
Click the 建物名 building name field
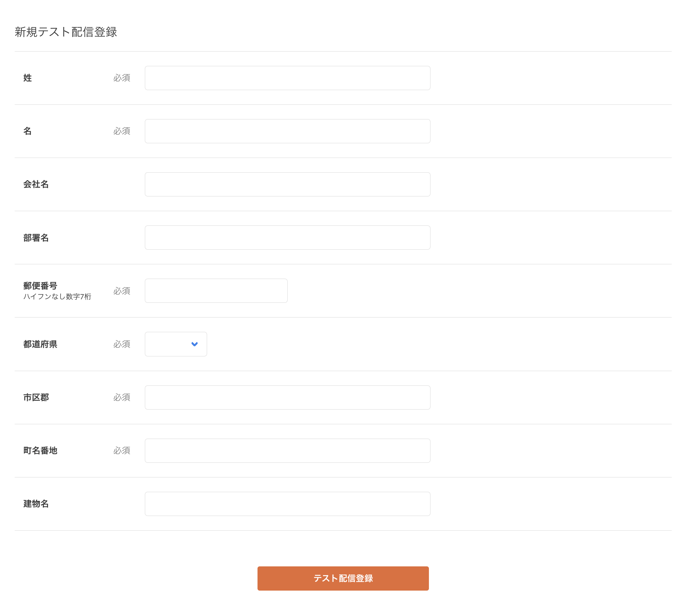point(287,504)
